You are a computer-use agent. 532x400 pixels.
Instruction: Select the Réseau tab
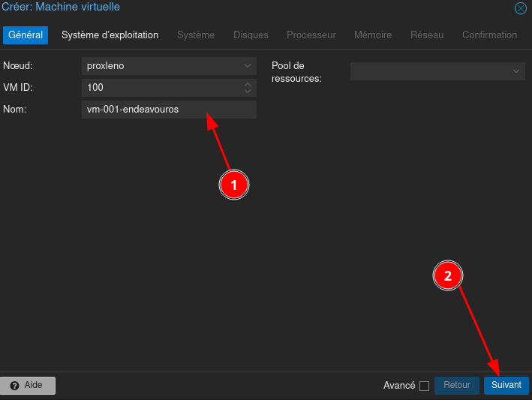coord(427,35)
